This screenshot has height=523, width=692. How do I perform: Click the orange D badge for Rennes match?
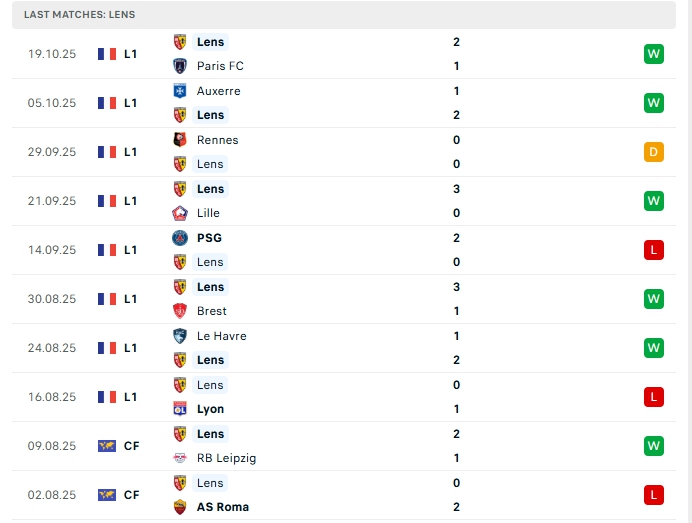point(654,152)
